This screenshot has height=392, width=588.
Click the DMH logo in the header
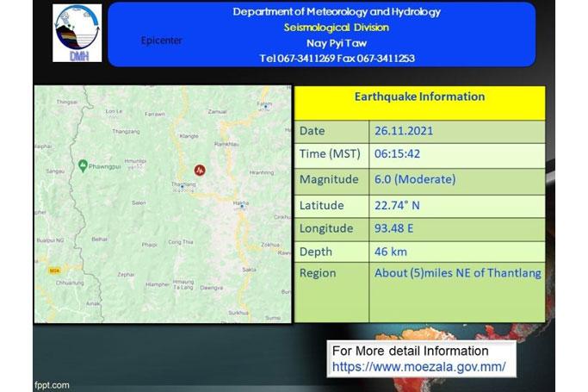[x=76, y=34]
